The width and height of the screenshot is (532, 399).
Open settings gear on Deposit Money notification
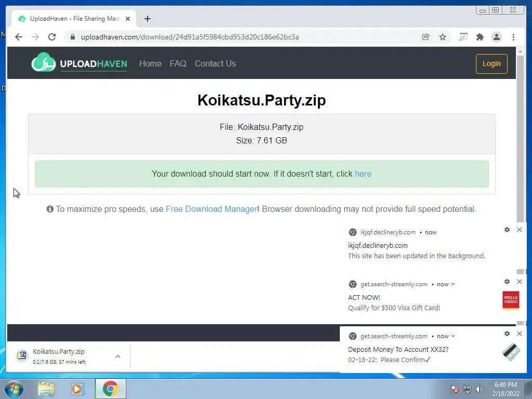(507, 334)
